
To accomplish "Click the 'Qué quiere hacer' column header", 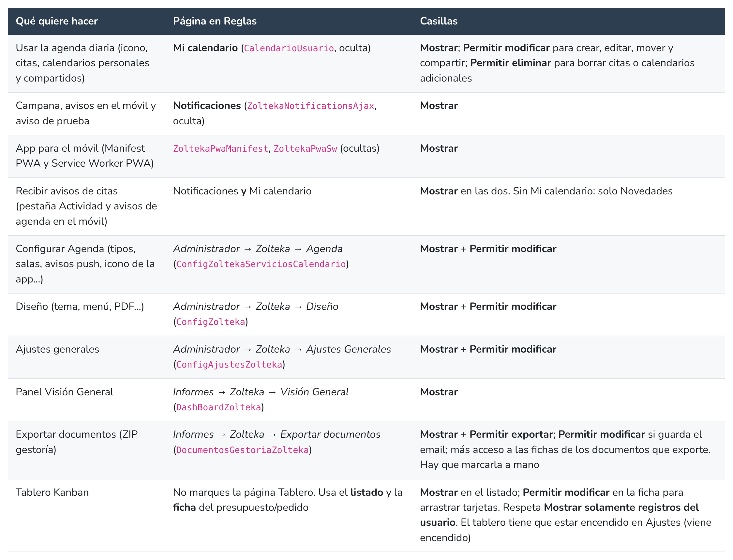I will [57, 21].
